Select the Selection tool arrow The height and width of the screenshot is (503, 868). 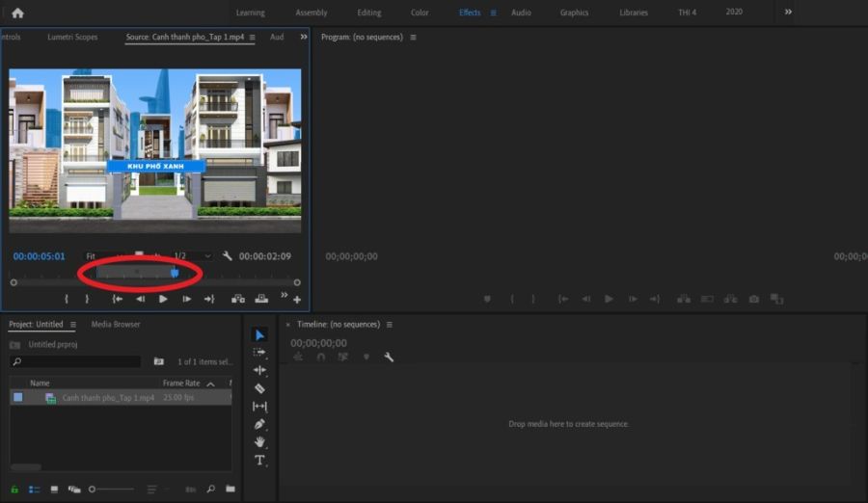tap(259, 334)
